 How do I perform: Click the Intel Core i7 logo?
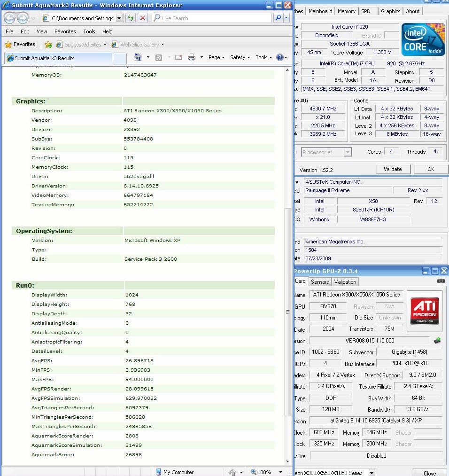click(423, 39)
